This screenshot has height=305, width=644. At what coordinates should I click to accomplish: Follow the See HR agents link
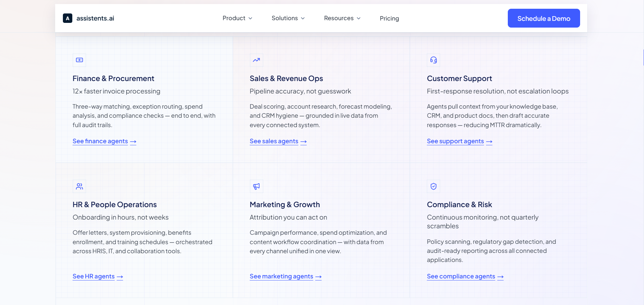click(98, 276)
